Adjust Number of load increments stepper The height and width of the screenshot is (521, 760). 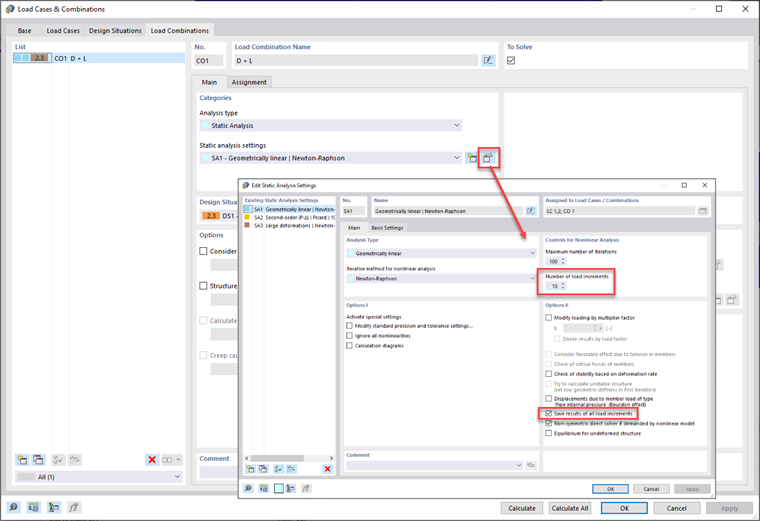click(563, 286)
